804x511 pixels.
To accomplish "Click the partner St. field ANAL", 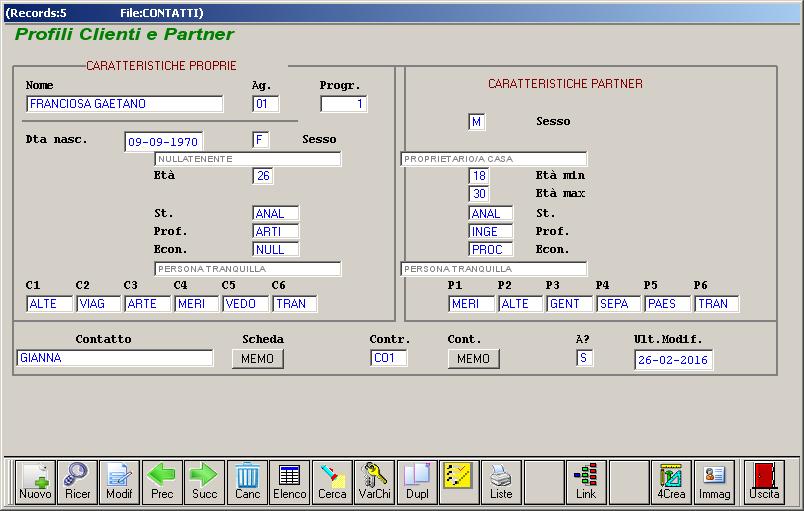I will click(490, 213).
